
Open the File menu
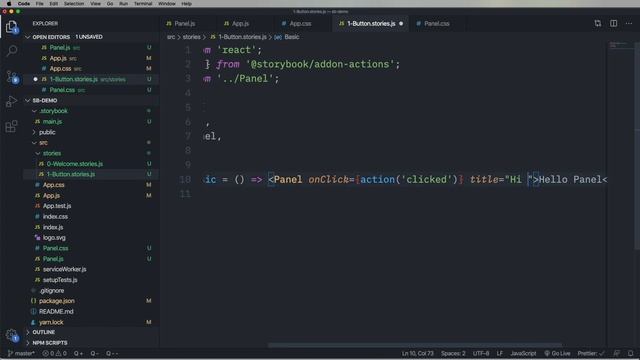40,3
